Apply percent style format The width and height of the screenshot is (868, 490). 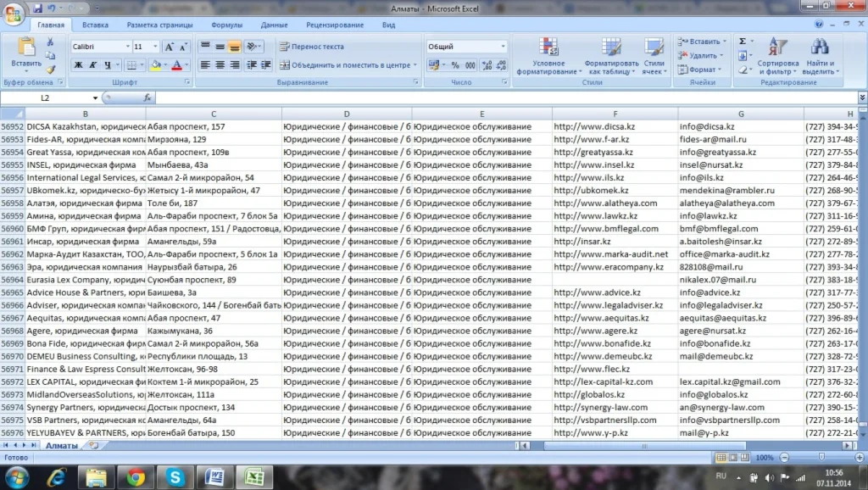455,65
